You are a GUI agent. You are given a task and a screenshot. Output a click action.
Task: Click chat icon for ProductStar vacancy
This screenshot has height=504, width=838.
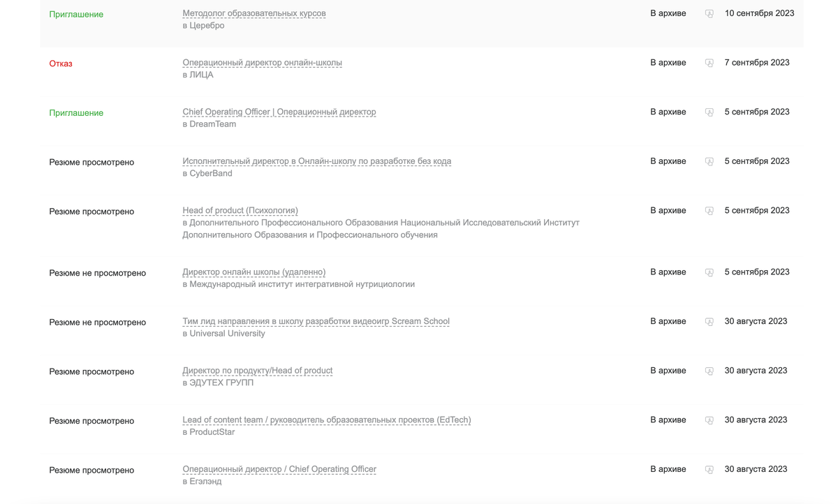coord(709,420)
